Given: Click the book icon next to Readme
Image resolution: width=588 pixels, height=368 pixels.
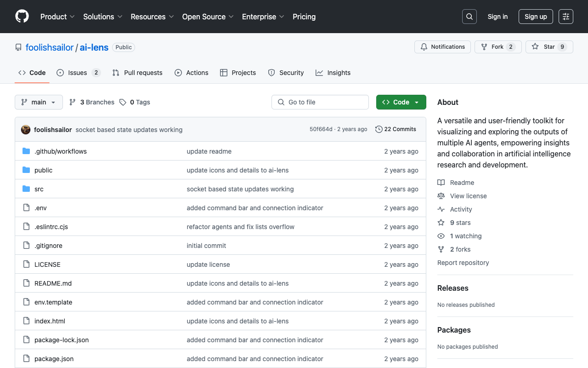Looking at the screenshot, I should pos(441,183).
